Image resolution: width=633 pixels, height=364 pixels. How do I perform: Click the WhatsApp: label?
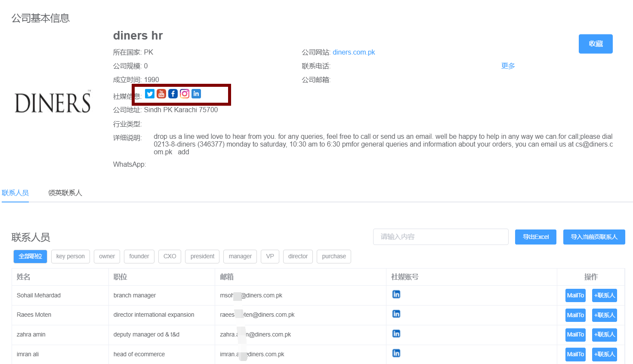130,164
